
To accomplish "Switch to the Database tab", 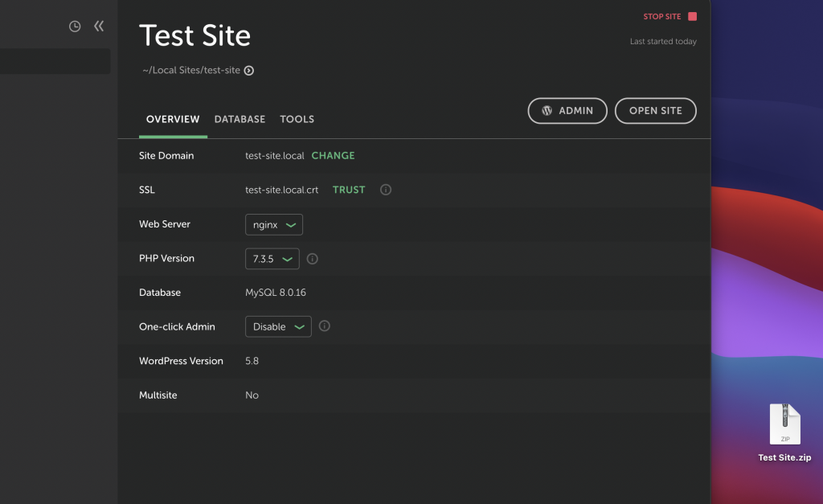I will [x=240, y=119].
